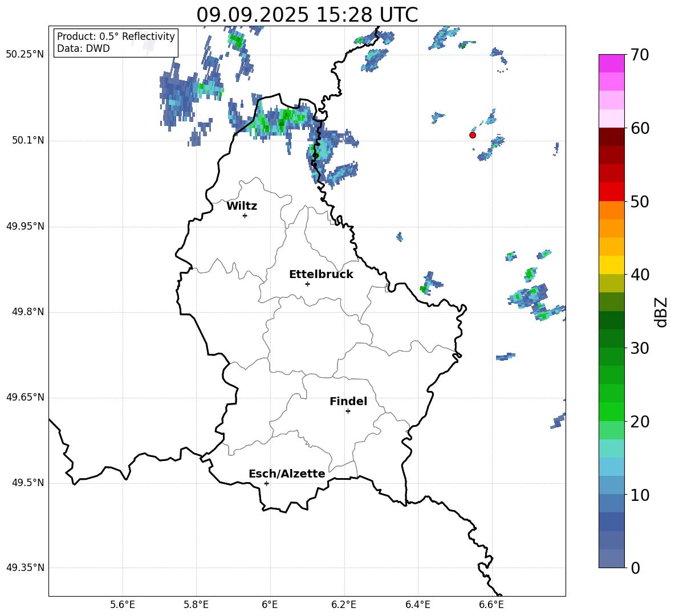Click the magenta top swatch of colorbar
This screenshot has height=616, width=675.
pyautogui.click(x=612, y=63)
